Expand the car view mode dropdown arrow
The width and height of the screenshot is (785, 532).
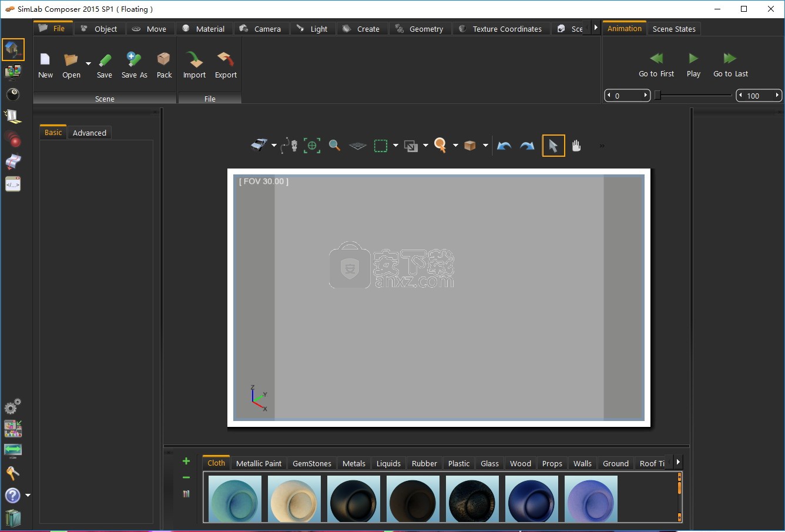point(274,146)
